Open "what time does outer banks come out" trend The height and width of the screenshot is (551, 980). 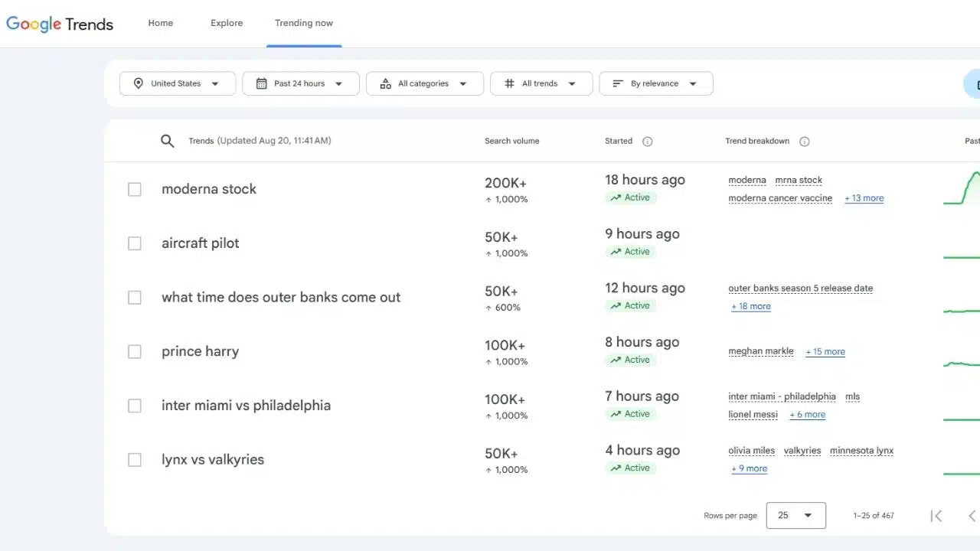click(281, 297)
